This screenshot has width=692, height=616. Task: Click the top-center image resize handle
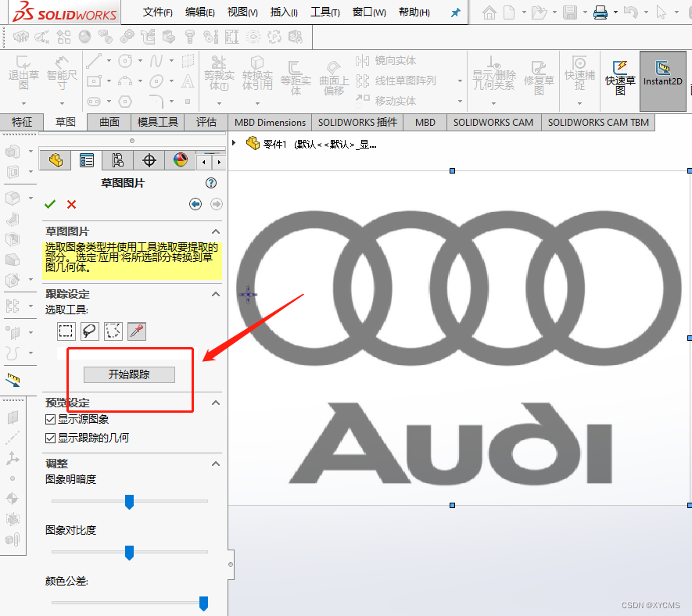point(453,170)
